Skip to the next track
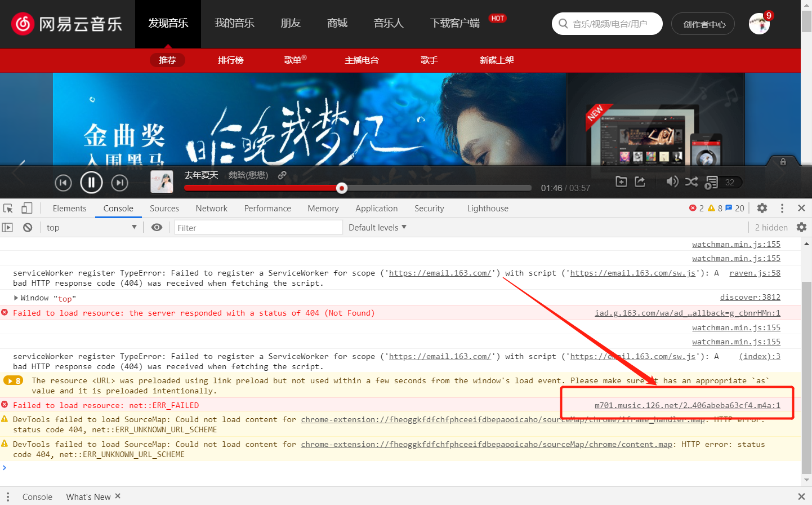Viewport: 812px width, 505px height. 119,182
